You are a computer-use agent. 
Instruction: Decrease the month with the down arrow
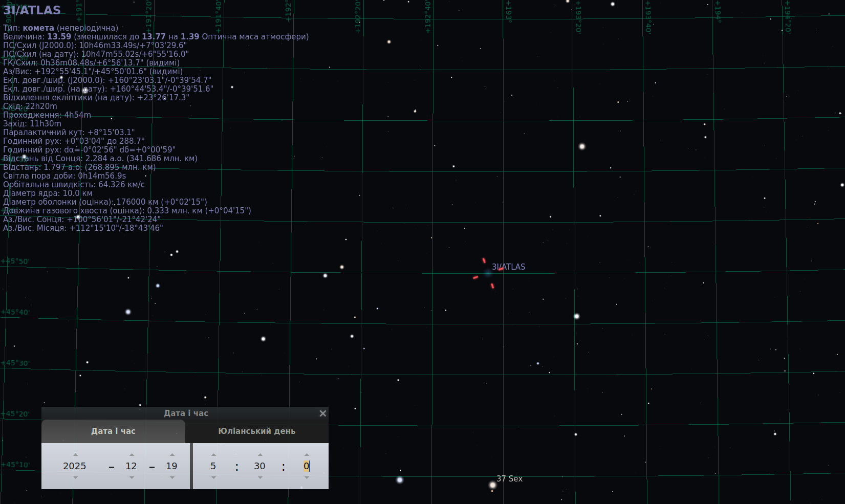[x=132, y=477]
